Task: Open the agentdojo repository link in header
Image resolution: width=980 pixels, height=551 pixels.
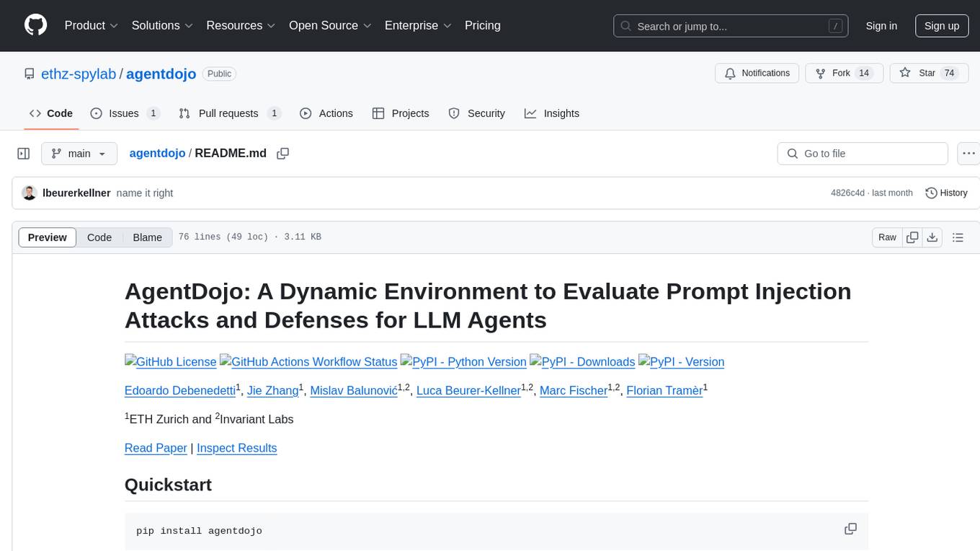Action: pyautogui.click(x=161, y=74)
